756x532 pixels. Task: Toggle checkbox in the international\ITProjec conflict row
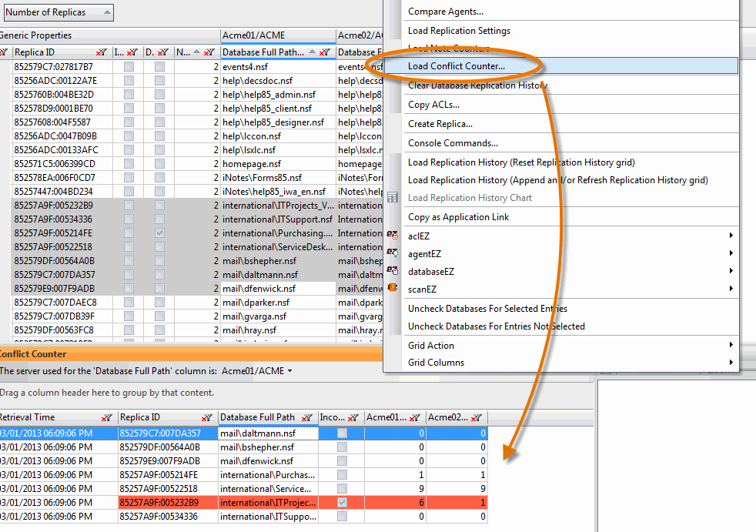tap(342, 503)
